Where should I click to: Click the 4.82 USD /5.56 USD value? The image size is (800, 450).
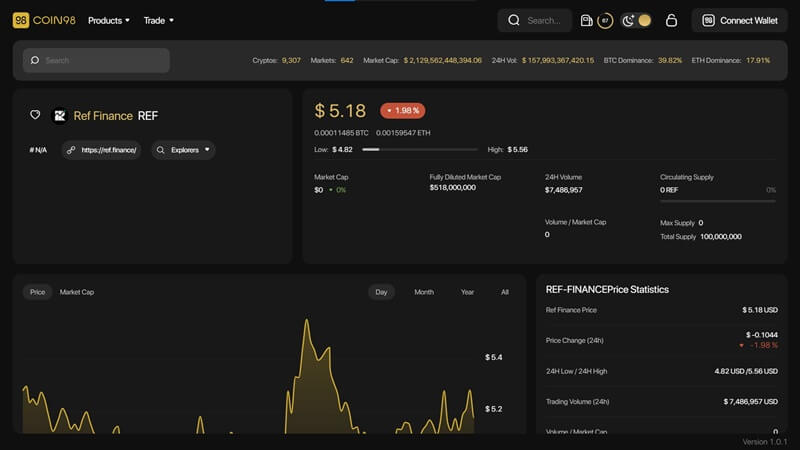click(x=746, y=371)
